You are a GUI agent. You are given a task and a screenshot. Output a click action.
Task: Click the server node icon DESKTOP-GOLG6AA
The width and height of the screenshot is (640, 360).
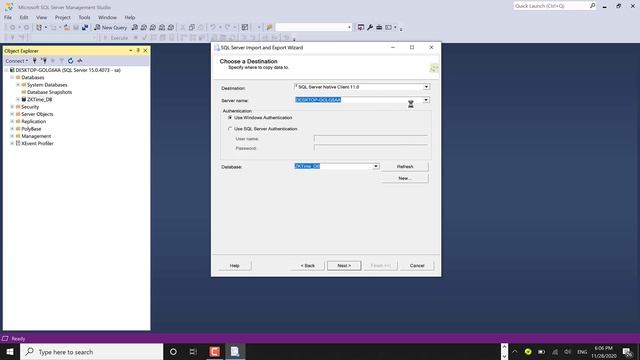pos(12,70)
